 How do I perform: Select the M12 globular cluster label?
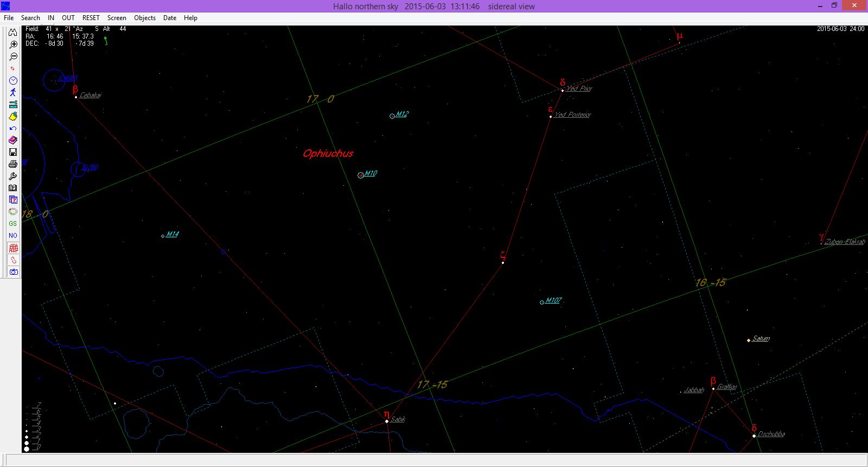pos(402,114)
